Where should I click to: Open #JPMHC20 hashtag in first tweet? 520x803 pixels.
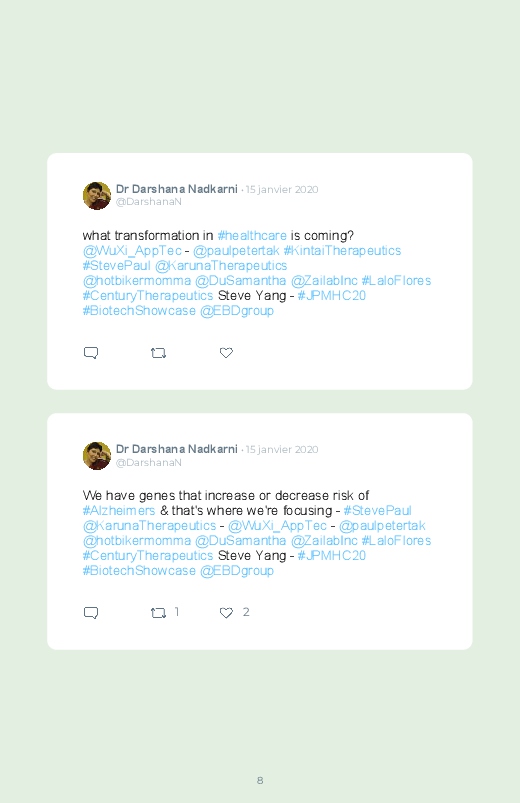pyautogui.click(x=331, y=295)
